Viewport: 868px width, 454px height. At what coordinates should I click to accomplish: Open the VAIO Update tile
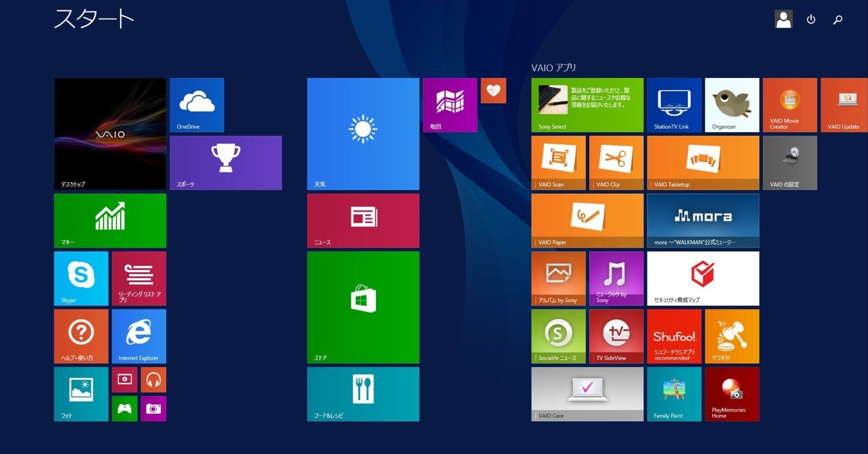click(844, 105)
